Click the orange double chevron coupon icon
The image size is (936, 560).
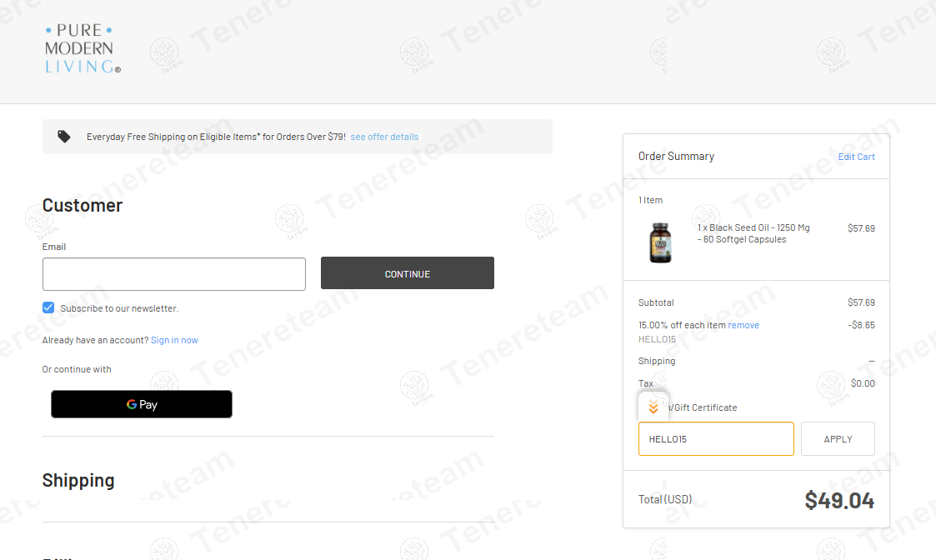tap(653, 407)
